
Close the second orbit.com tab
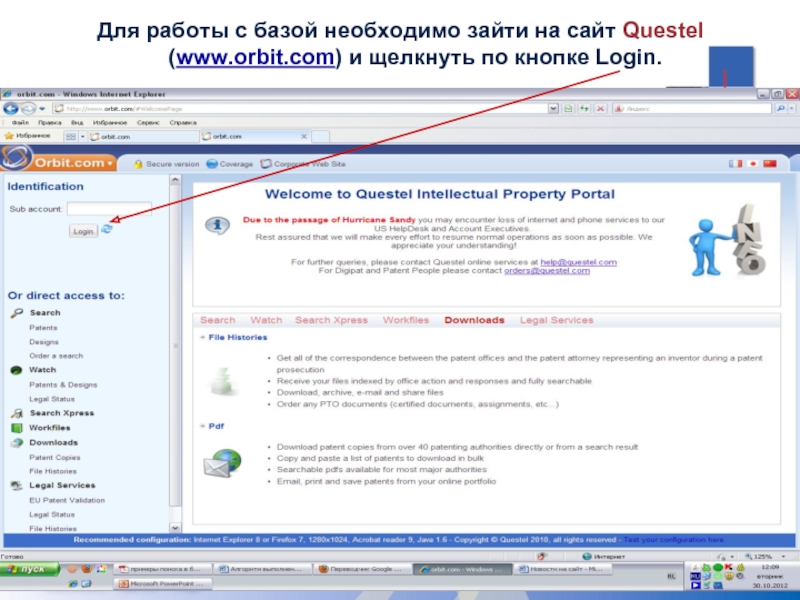(x=304, y=136)
